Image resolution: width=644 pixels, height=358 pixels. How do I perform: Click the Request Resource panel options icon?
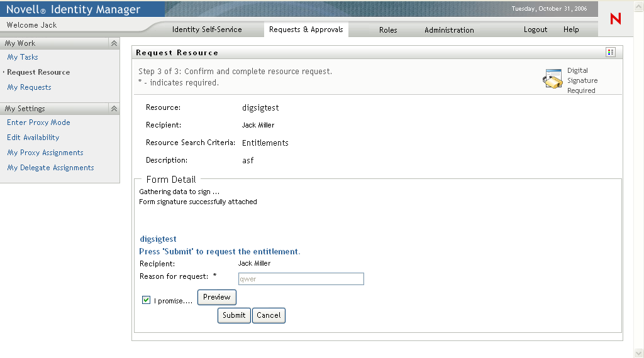click(x=610, y=52)
